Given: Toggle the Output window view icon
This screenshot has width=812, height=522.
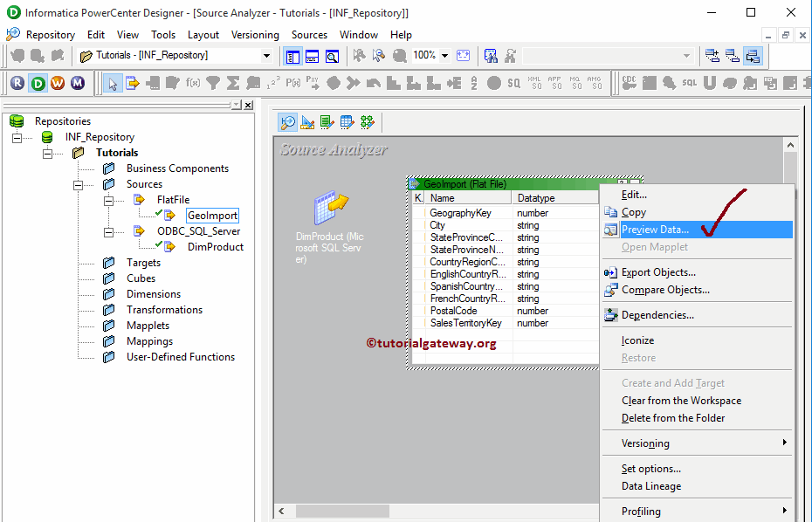Looking at the screenshot, I should click(x=313, y=56).
